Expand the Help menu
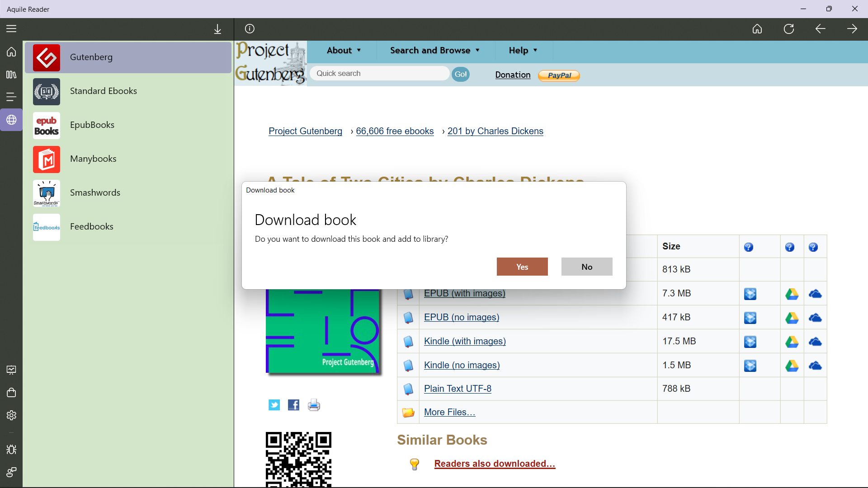The height and width of the screenshot is (488, 868). [x=523, y=51]
